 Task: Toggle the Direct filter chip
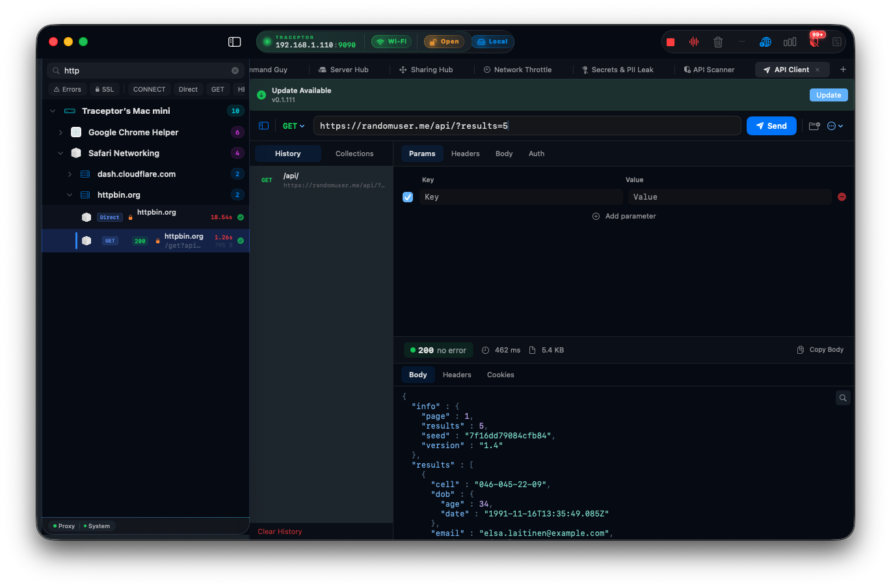pos(188,89)
